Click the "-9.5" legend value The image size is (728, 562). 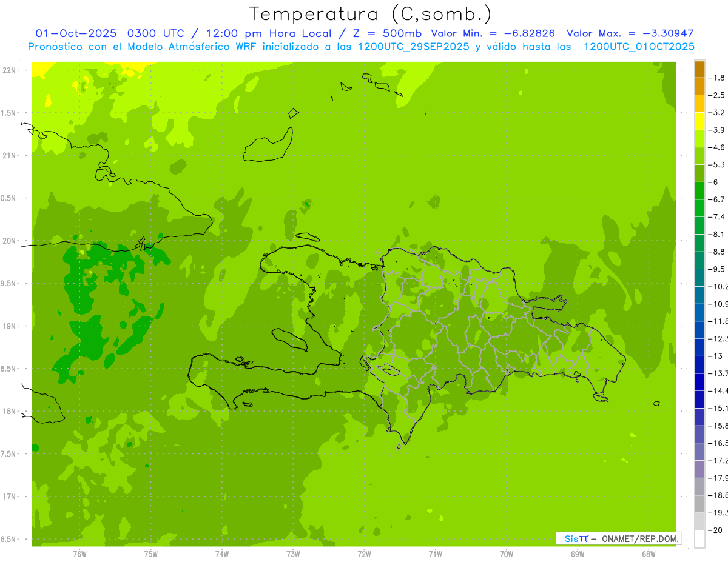click(x=716, y=269)
